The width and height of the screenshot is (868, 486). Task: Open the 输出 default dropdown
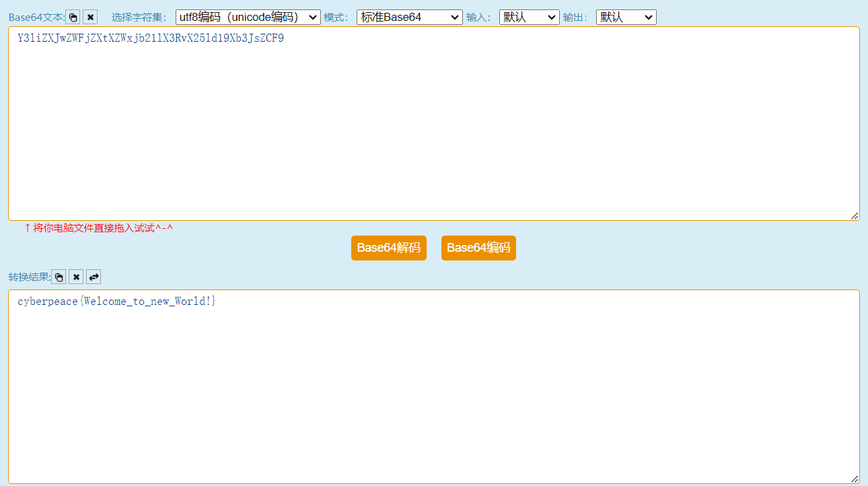(x=626, y=17)
